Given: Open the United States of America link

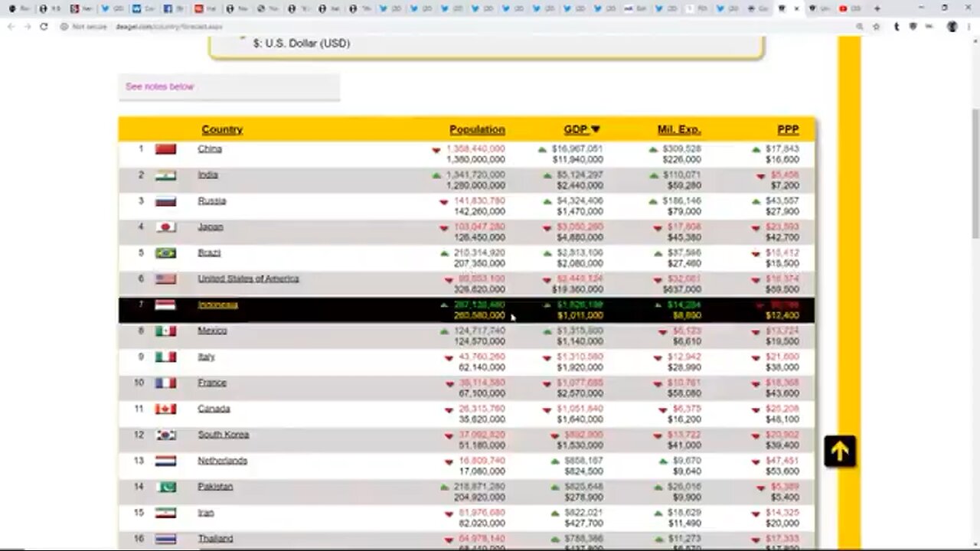Looking at the screenshot, I should pyautogui.click(x=248, y=279).
